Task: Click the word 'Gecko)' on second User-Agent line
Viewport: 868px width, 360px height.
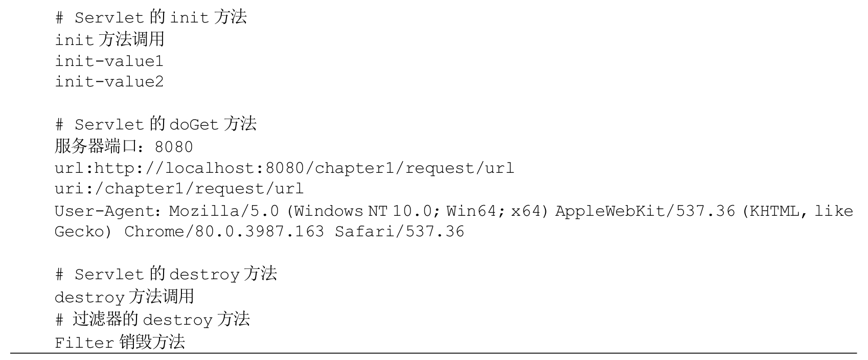Action: click(x=83, y=232)
